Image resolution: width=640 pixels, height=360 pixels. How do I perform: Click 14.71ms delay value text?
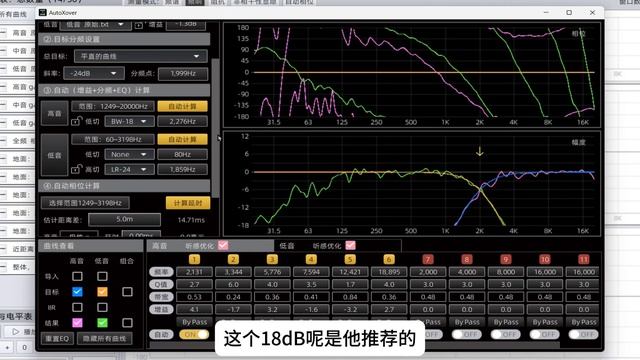pos(191,220)
